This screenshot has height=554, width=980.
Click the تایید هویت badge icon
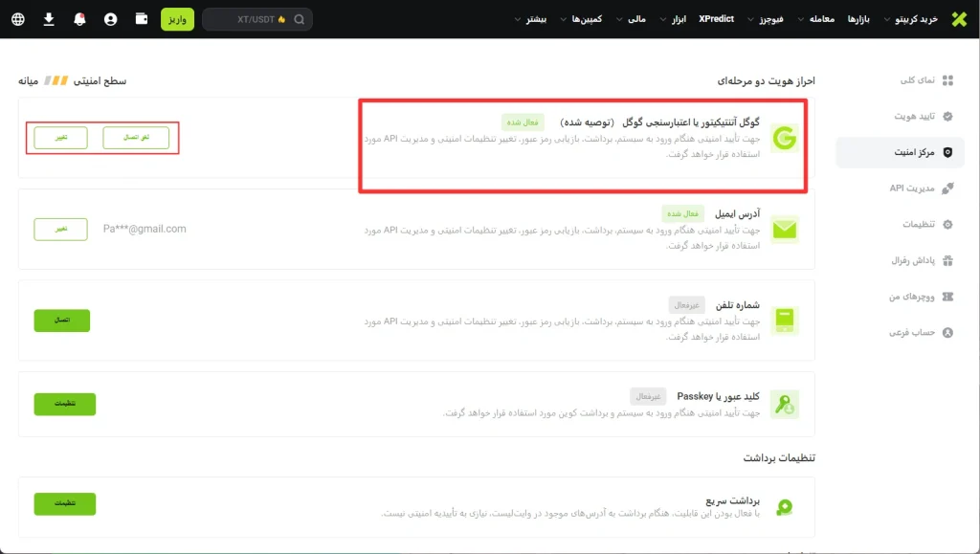(947, 116)
